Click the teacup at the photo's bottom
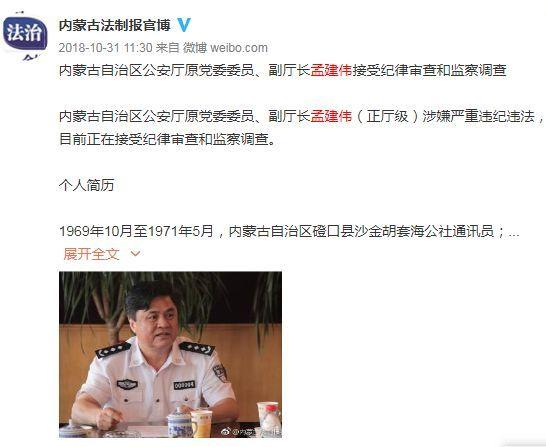 tap(179, 422)
